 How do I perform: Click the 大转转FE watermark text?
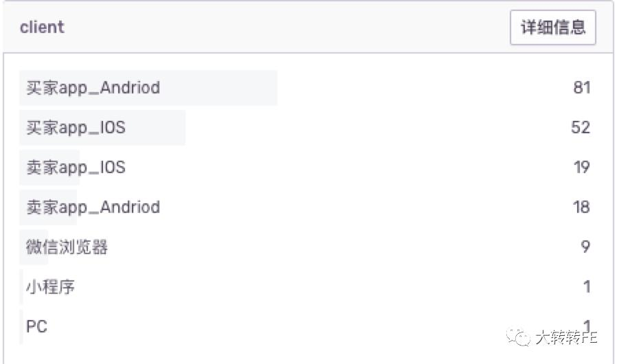pyautogui.click(x=566, y=337)
